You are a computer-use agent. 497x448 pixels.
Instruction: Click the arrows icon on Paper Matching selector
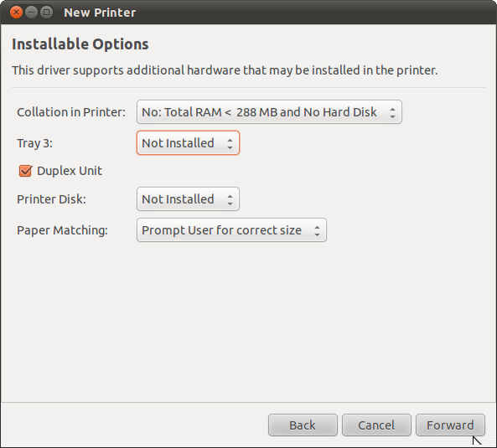(317, 230)
